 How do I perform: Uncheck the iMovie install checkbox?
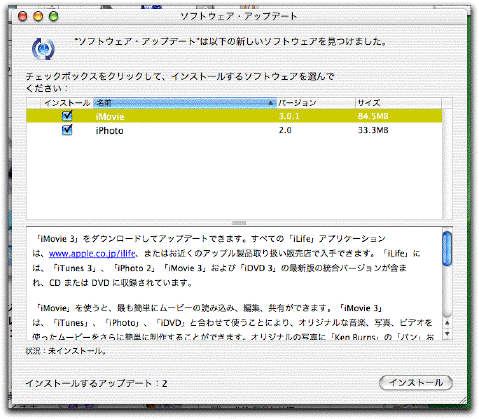[x=67, y=116]
